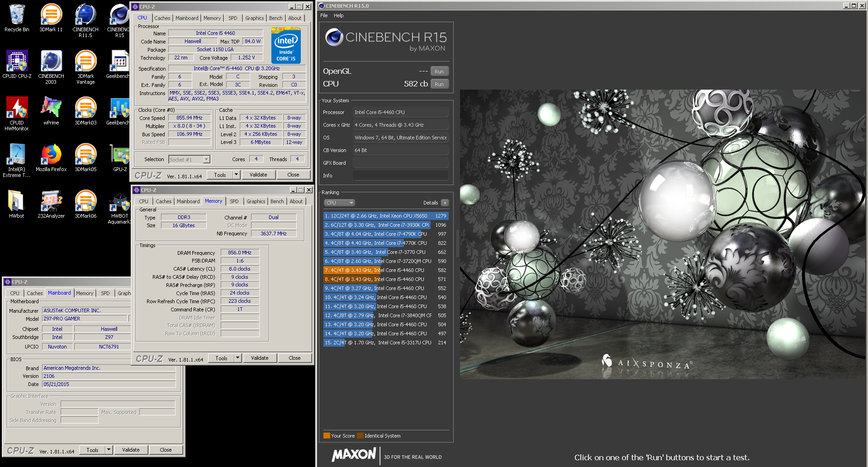The image size is (868, 467).
Task: Click Close button in Mainboard CPU-Z window
Action: pos(166,450)
